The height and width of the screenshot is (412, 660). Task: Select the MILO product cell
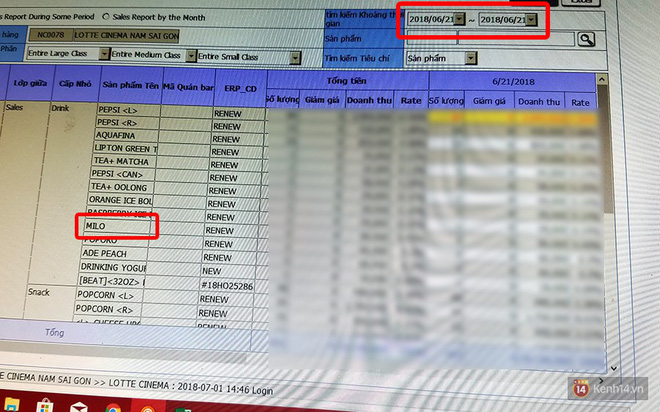[x=117, y=226]
